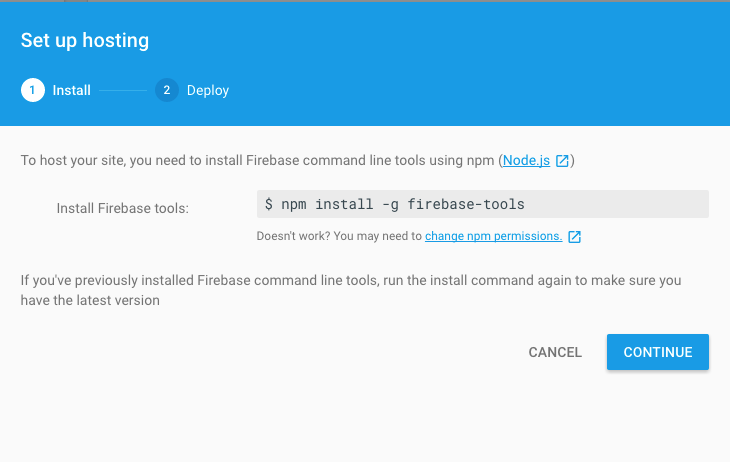Click the Set up hosting heading
730x462 pixels.
tap(85, 41)
